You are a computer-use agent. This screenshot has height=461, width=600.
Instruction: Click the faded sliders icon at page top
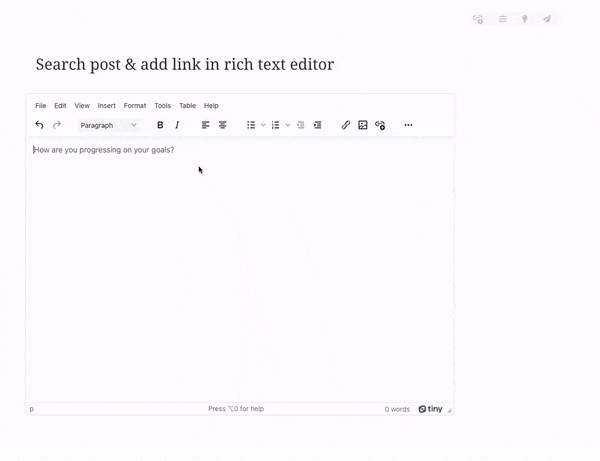503,19
